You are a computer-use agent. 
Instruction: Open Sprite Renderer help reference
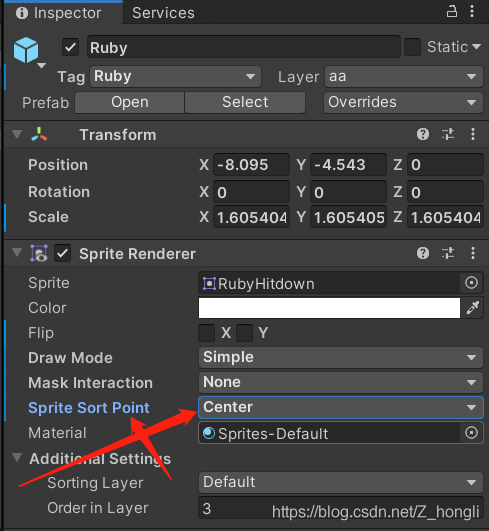(x=423, y=253)
